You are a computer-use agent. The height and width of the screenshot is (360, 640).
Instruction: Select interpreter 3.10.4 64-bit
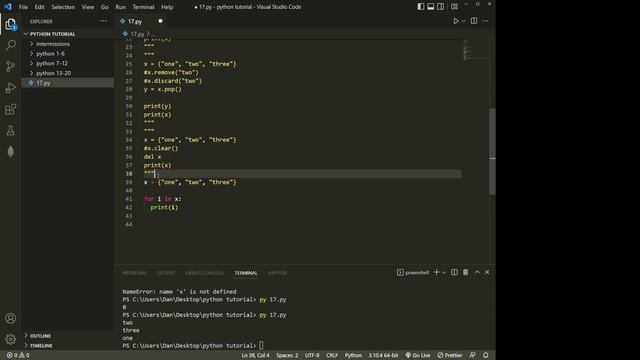[383, 355]
